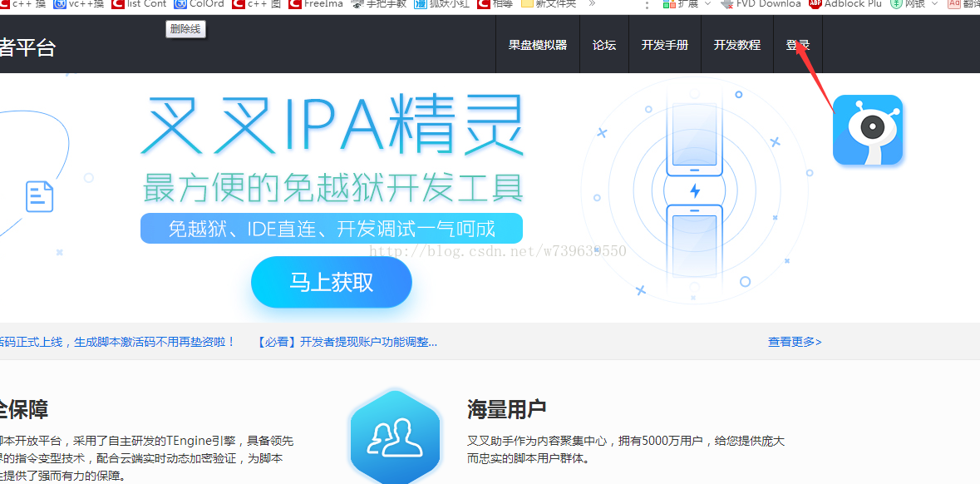Expand the bookmarks overflow chevron
The image size is (980, 484).
592,4
